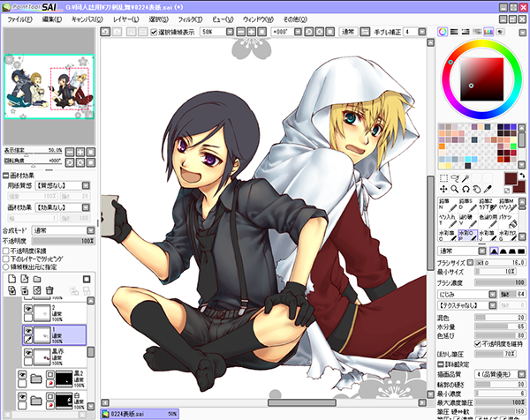530x420 pixels.
Task: Select the rectangular selection tool
Action: 443,178
